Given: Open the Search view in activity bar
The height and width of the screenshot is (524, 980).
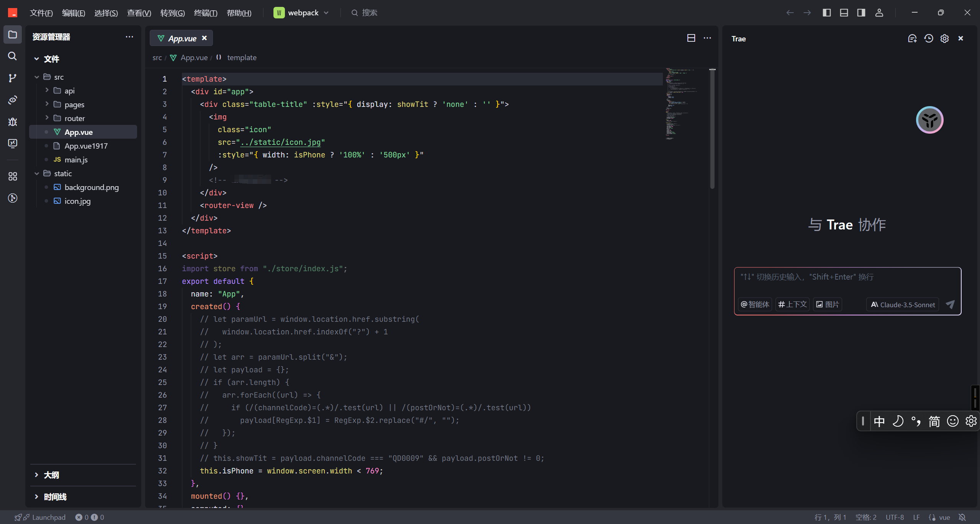Looking at the screenshot, I should (12, 56).
